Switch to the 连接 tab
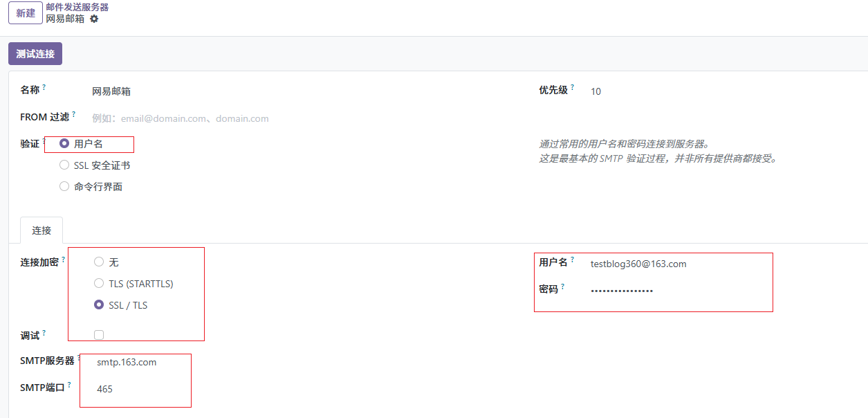The image size is (868, 418). coord(41,230)
